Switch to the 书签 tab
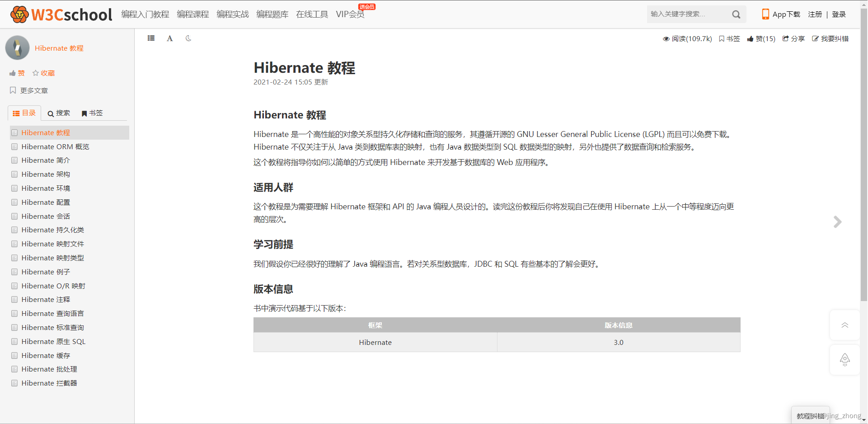This screenshot has height=424, width=868. (x=92, y=113)
